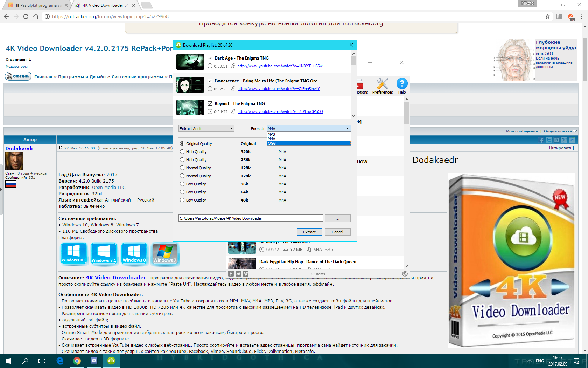
Task: Click Extract button in playlist dialog
Action: 309,232
